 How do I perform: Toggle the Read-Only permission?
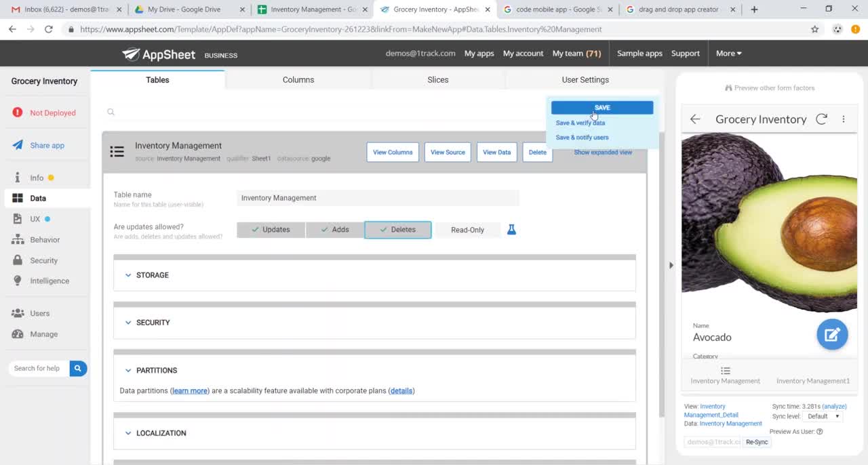point(468,230)
